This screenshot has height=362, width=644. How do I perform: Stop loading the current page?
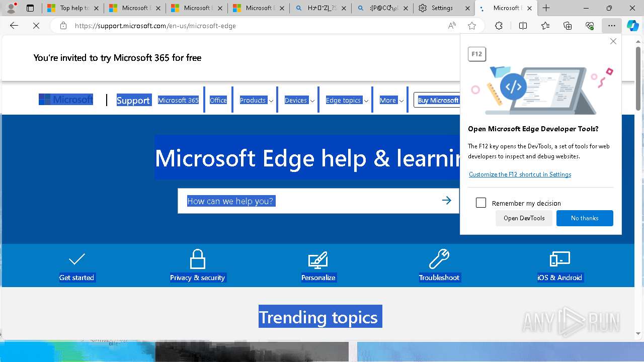tap(36, 26)
